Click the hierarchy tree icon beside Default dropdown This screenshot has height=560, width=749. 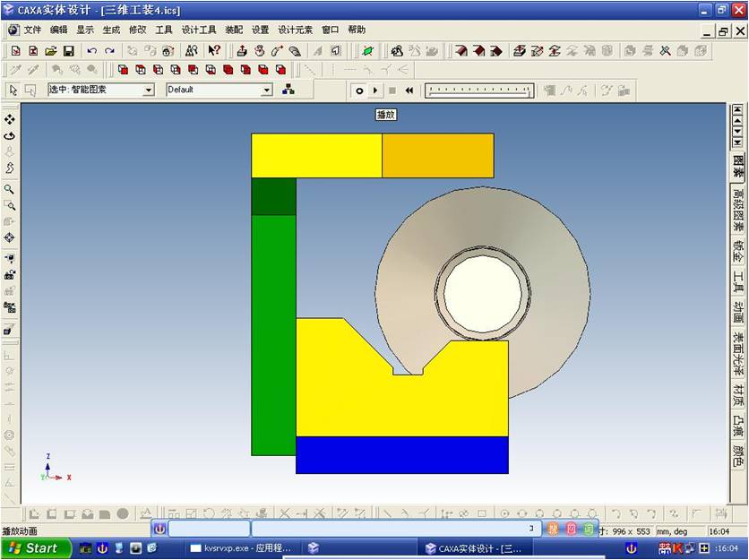288,90
